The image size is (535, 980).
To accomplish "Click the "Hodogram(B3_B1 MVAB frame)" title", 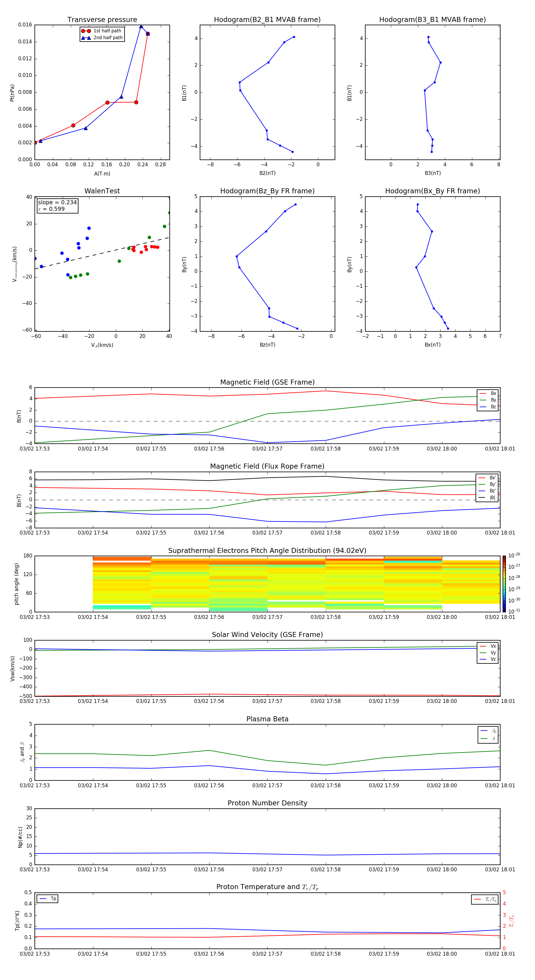I will 432,20.
